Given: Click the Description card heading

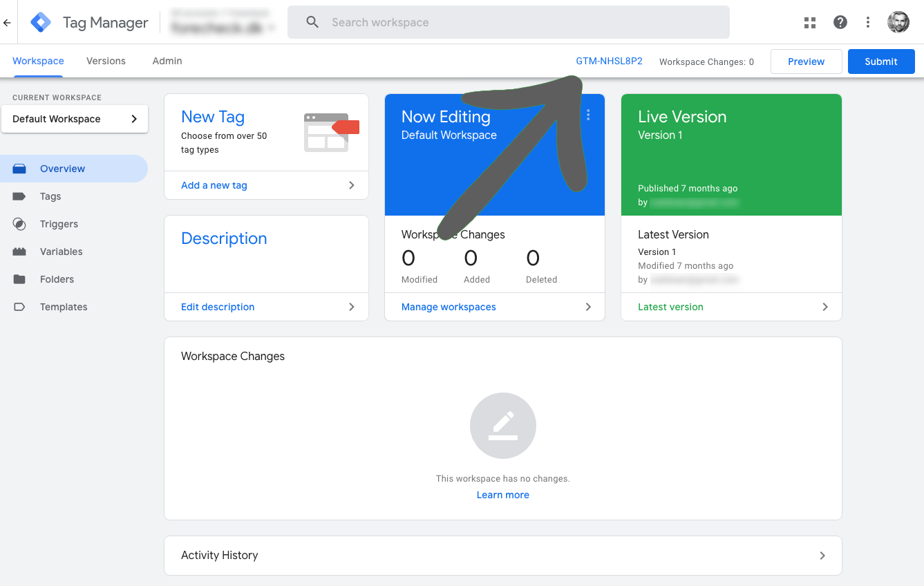Looking at the screenshot, I should tap(224, 238).
